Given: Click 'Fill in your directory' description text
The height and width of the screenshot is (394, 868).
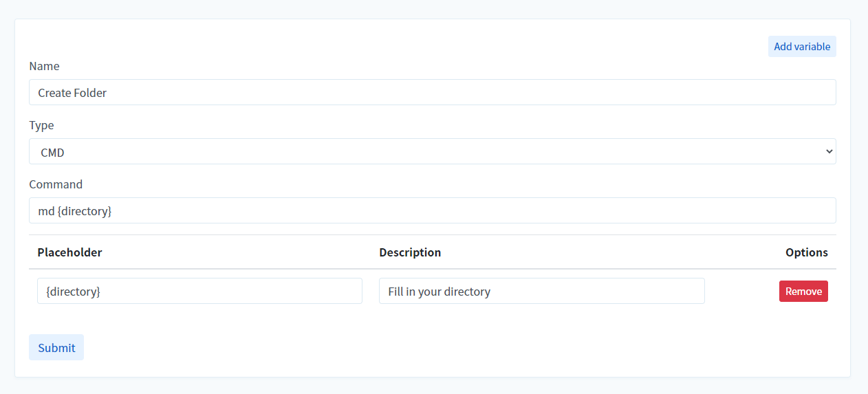Looking at the screenshot, I should tap(439, 292).
